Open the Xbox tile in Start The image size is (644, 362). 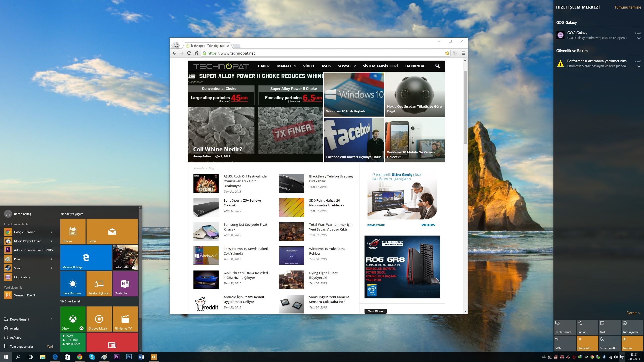click(73, 319)
